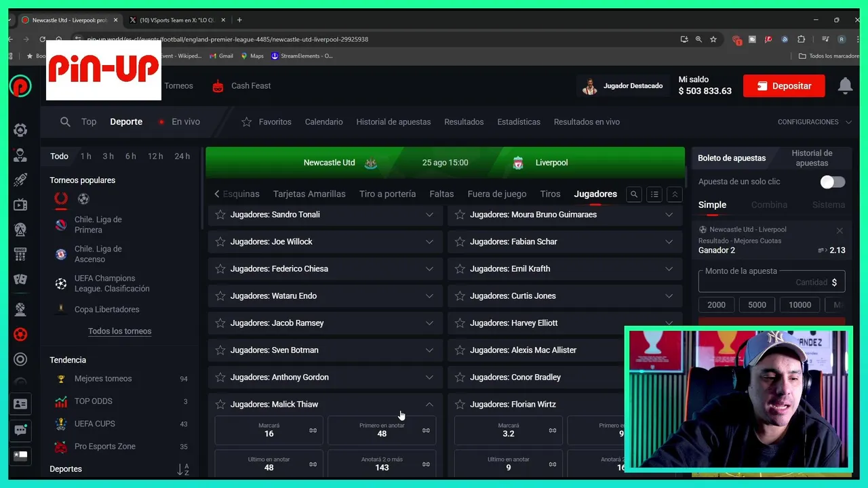
Task: Expand the Emil Krafth market chevron
Action: pyautogui.click(x=669, y=269)
